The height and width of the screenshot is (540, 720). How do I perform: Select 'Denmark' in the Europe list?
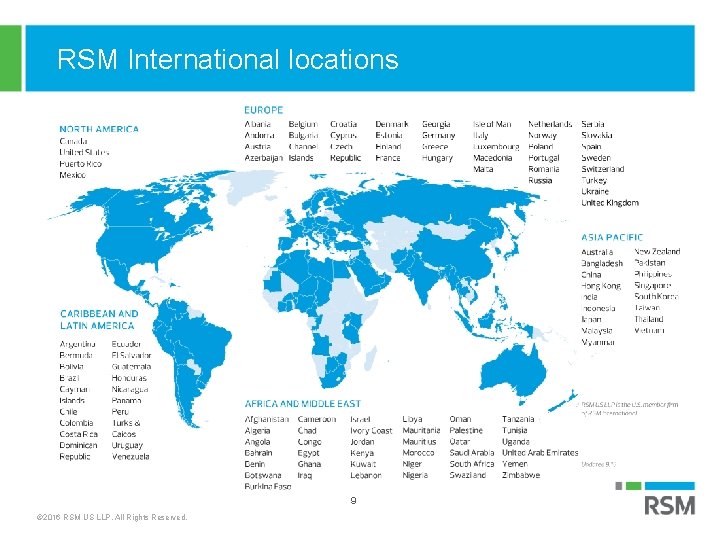tap(392, 124)
